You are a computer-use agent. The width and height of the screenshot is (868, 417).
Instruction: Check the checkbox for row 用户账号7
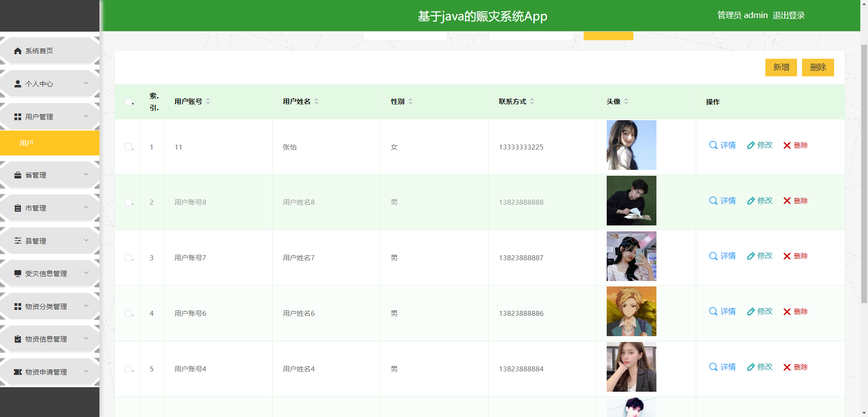coord(128,258)
